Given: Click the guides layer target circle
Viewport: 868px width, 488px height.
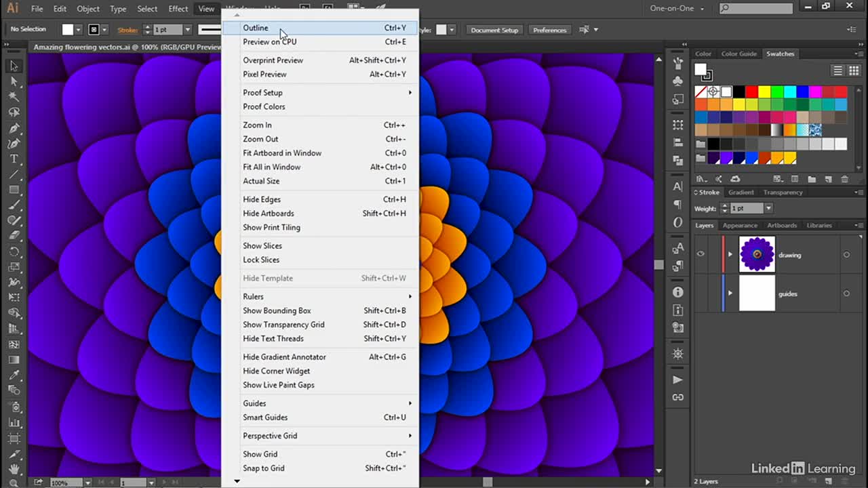Looking at the screenshot, I should [846, 293].
